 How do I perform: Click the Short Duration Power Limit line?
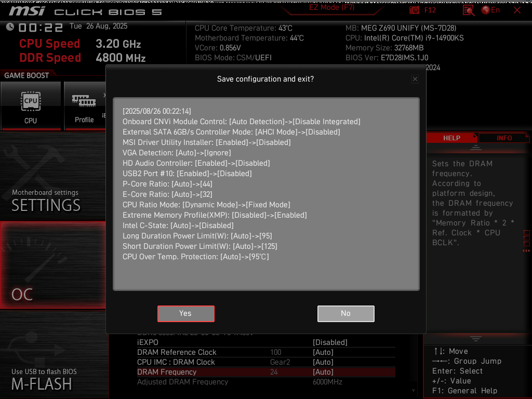(200, 246)
